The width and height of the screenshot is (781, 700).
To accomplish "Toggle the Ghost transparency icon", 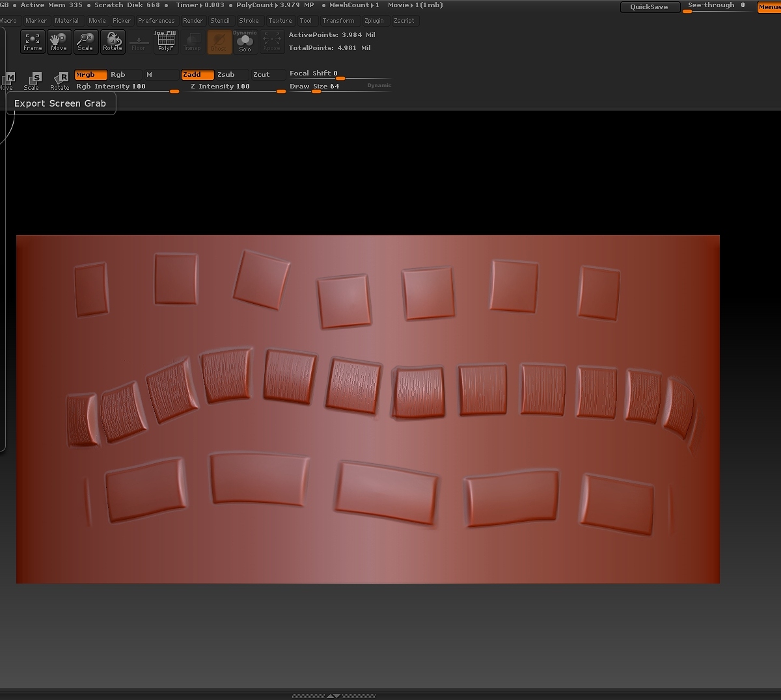I will click(219, 42).
